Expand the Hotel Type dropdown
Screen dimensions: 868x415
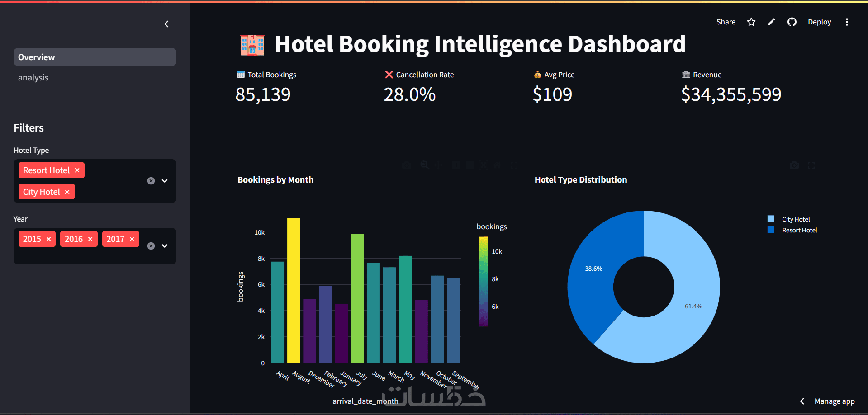(x=165, y=181)
